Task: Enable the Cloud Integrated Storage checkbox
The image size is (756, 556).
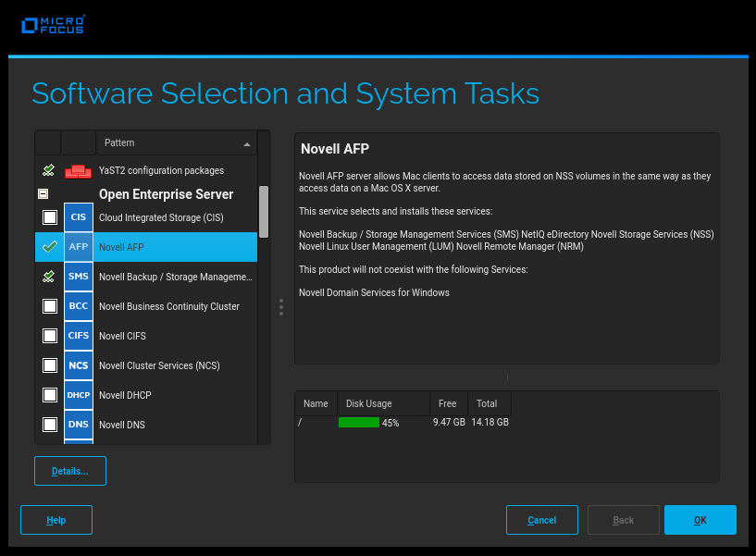Action: coord(49,217)
